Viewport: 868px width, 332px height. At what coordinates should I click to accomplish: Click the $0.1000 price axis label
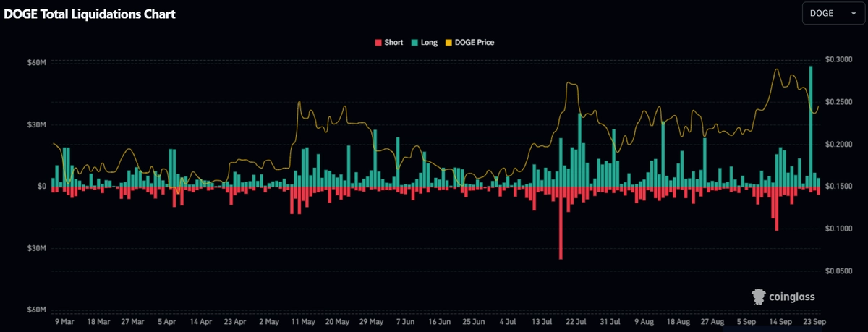pos(838,229)
